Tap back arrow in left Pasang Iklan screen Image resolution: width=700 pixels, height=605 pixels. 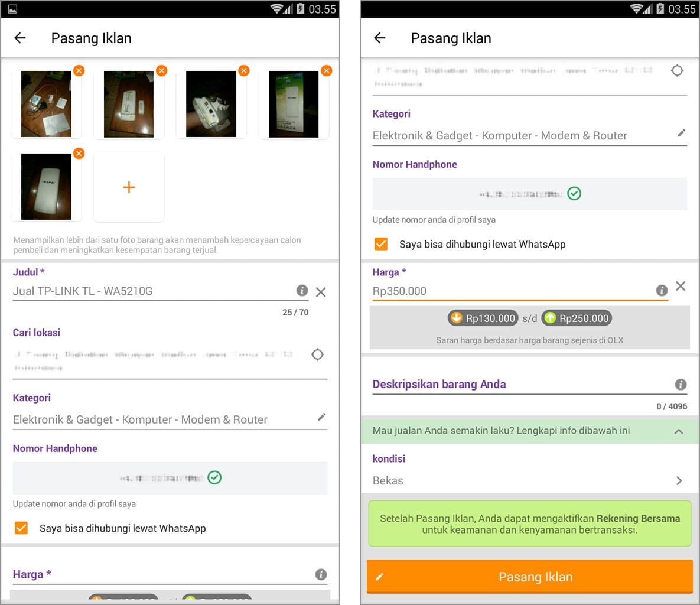20,38
